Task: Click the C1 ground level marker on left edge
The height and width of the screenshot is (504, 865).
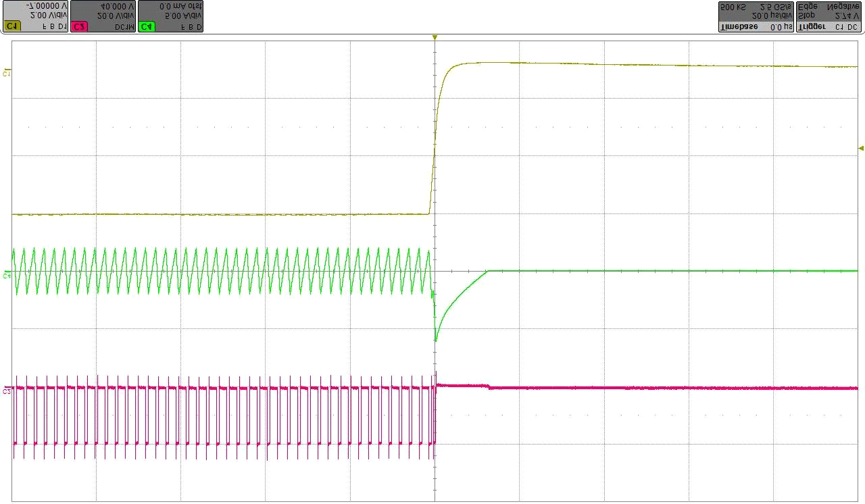Action: (x=7, y=72)
